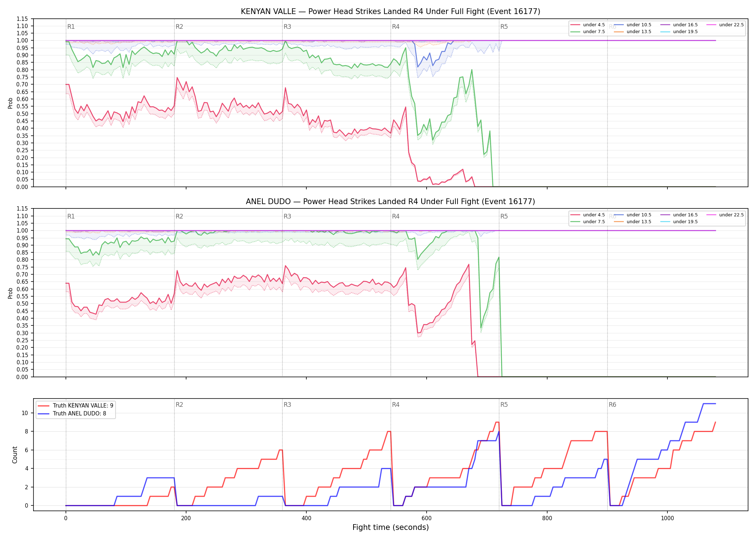Screen dimensions: 756x540
Task: Click 'Prob' axis label of KENYAN VALLE chart
Action: click(10, 103)
